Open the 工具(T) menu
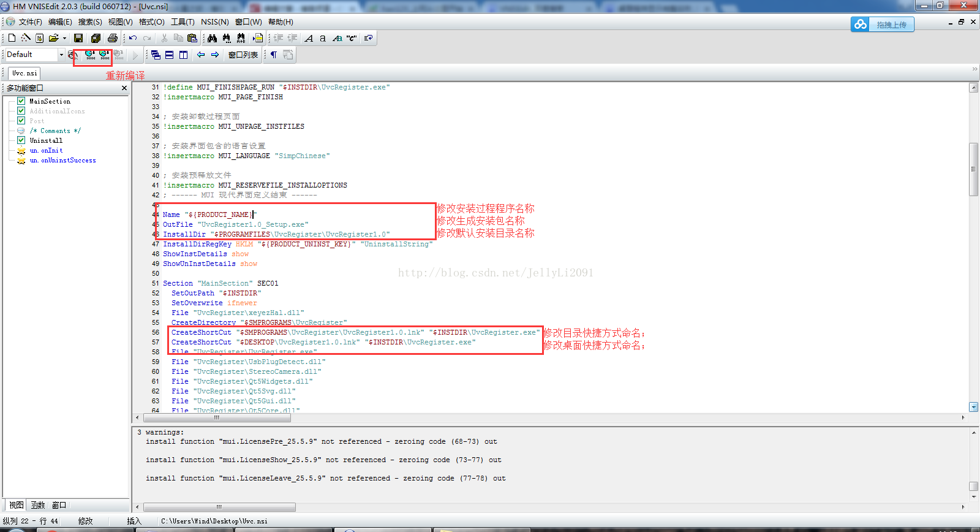This screenshot has height=532, width=980. 183,22
